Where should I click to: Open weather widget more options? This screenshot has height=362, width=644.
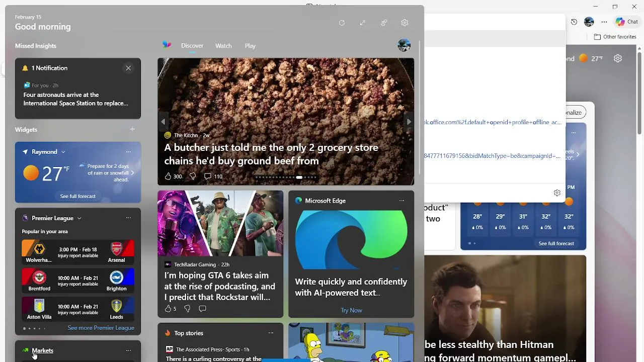(x=128, y=152)
